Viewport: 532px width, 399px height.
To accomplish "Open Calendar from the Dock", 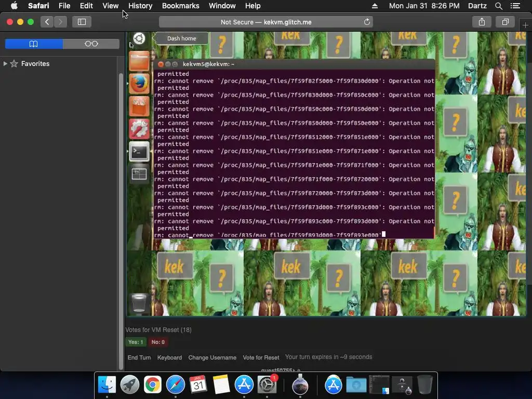I will 198,385.
